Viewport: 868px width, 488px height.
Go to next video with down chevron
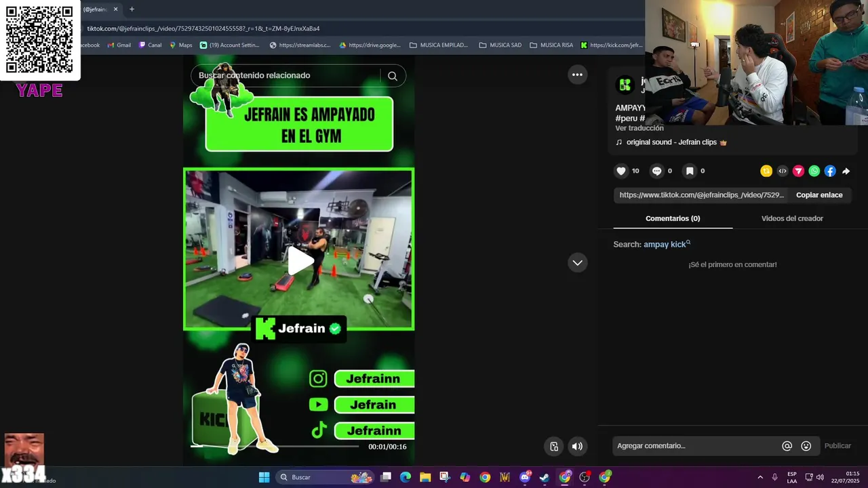pos(577,262)
